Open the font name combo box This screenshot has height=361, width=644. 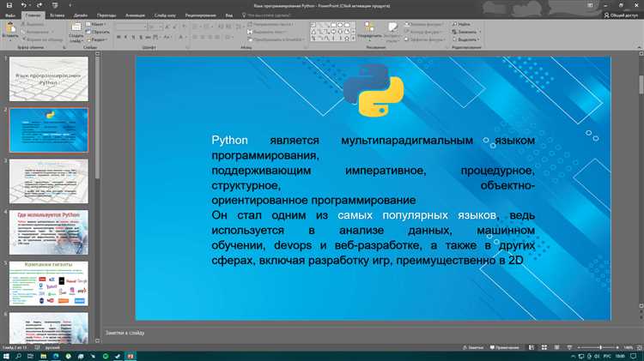point(131,27)
